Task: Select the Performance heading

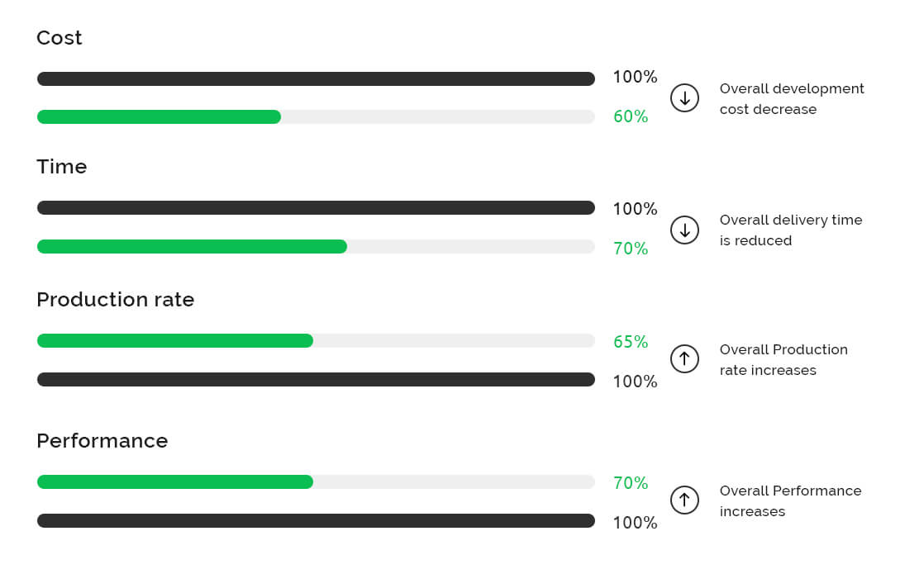Action: (102, 441)
